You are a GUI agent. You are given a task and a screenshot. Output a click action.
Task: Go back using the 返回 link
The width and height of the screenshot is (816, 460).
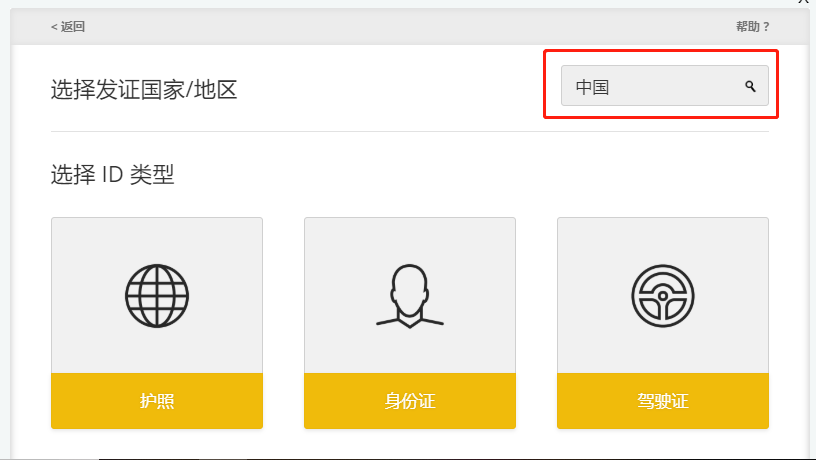click(72, 27)
